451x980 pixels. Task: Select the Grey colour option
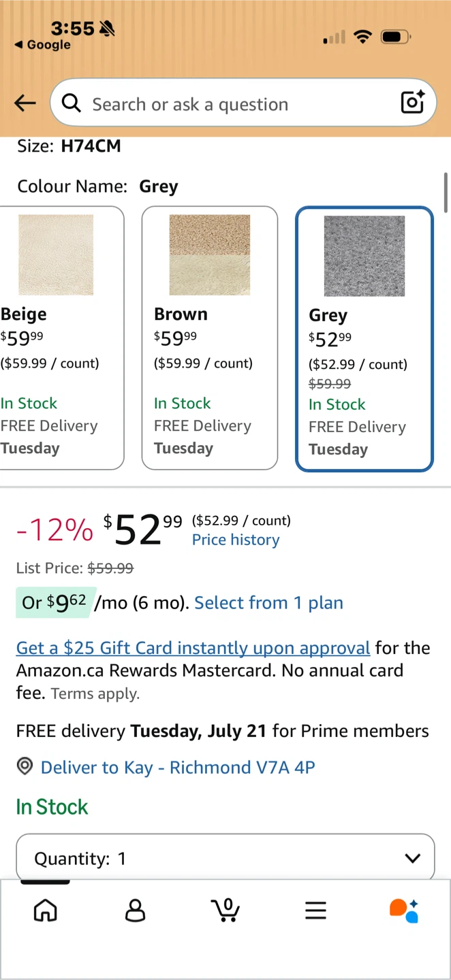point(364,339)
